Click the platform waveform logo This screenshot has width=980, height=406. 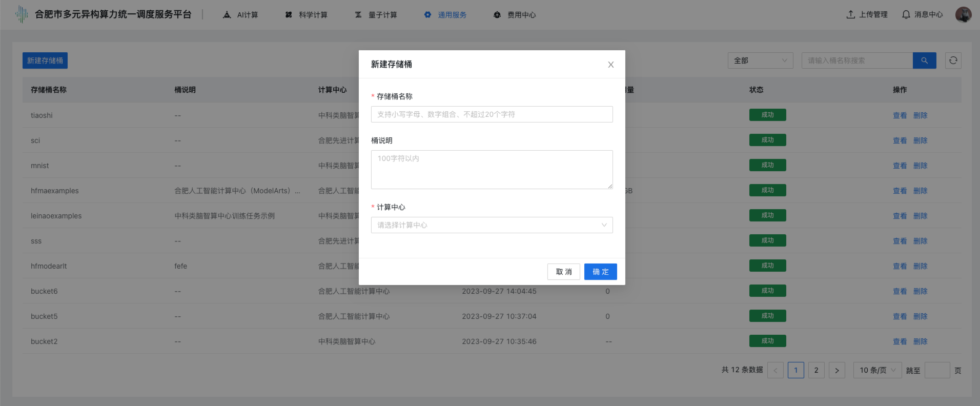(22, 14)
